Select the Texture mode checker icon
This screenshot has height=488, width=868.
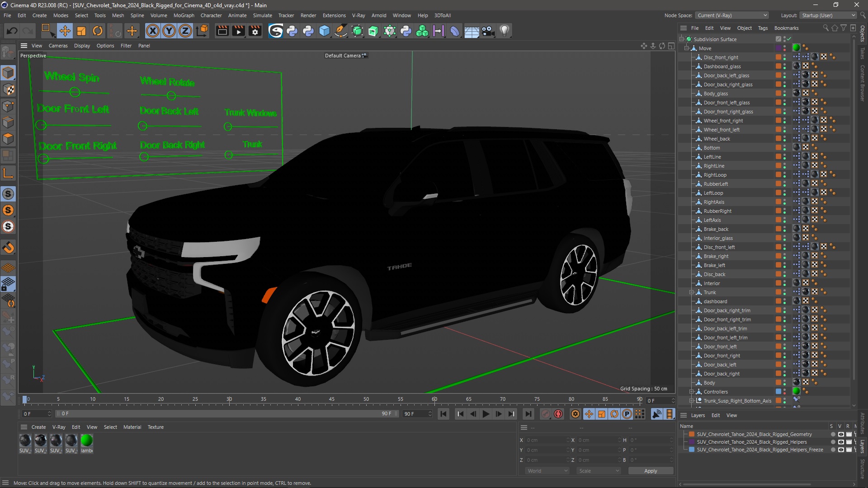tap(8, 89)
